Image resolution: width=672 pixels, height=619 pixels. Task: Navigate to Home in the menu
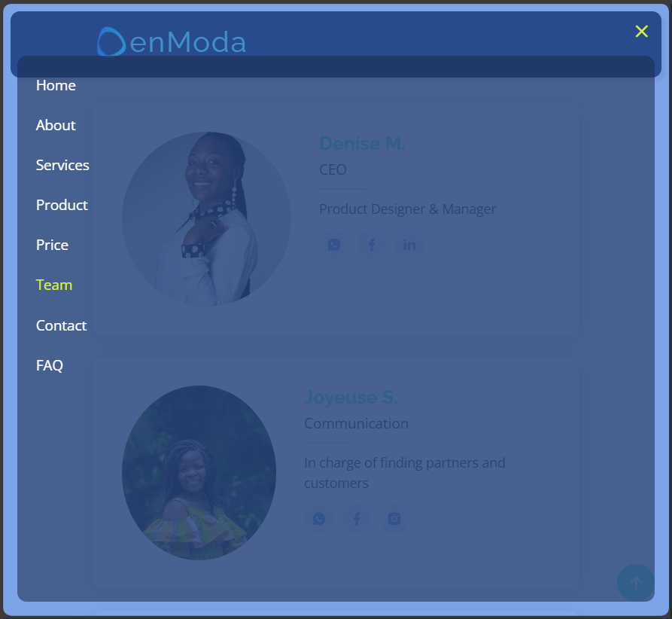pyautogui.click(x=56, y=85)
